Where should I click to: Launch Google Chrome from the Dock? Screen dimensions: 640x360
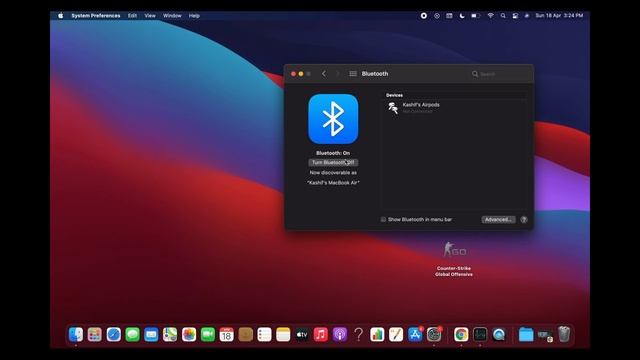pos(461,335)
